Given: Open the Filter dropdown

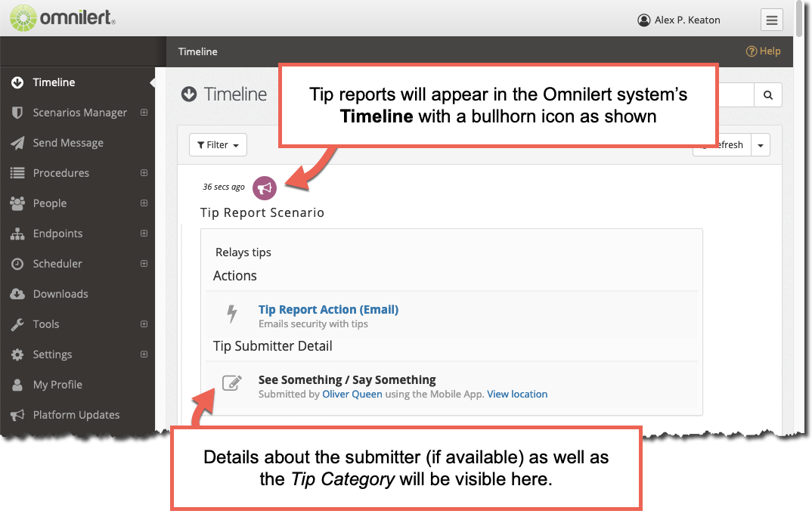Looking at the screenshot, I should point(218,145).
